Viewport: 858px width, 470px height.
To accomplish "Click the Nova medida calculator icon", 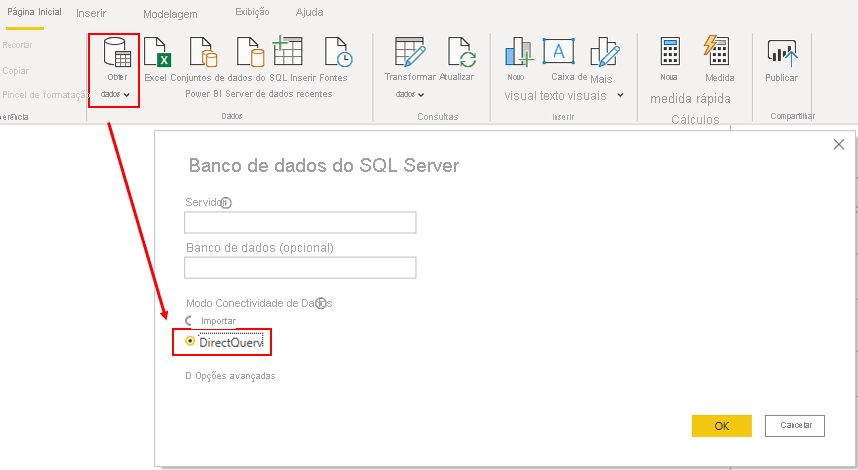I will click(670, 51).
